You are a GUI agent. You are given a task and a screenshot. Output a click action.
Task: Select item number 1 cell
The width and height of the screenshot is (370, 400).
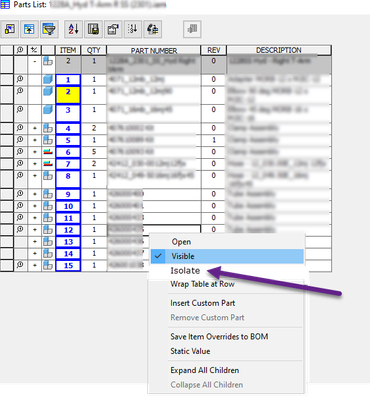coord(68,80)
